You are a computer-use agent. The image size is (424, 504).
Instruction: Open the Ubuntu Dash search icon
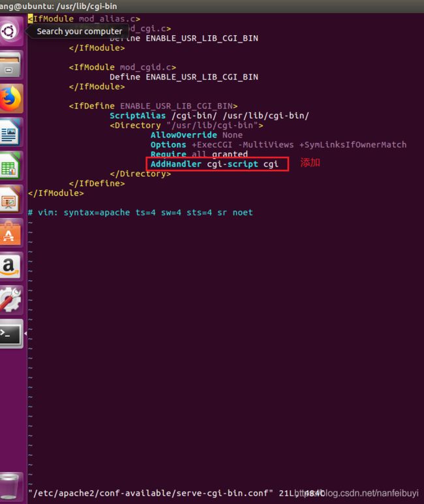(x=10, y=31)
